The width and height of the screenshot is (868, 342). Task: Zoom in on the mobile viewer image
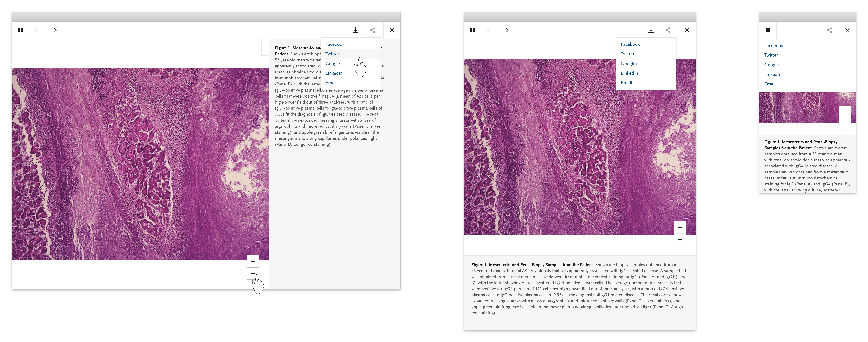tap(845, 112)
